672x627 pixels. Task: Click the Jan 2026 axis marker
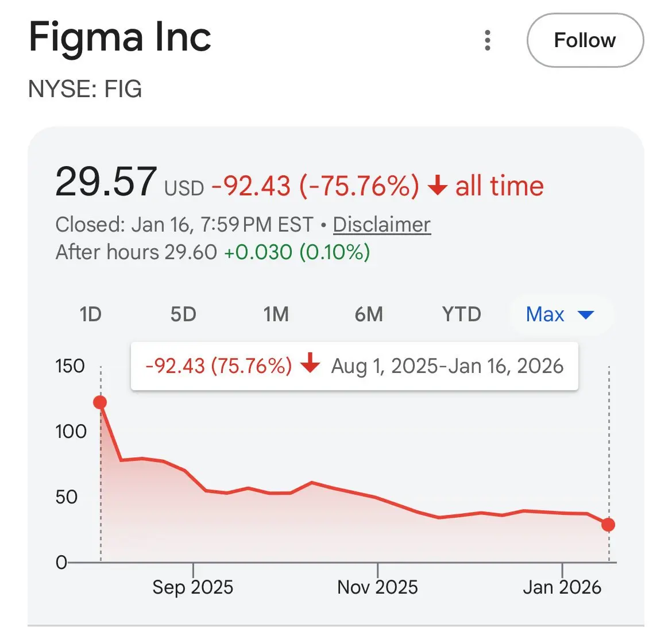pyautogui.click(x=562, y=587)
